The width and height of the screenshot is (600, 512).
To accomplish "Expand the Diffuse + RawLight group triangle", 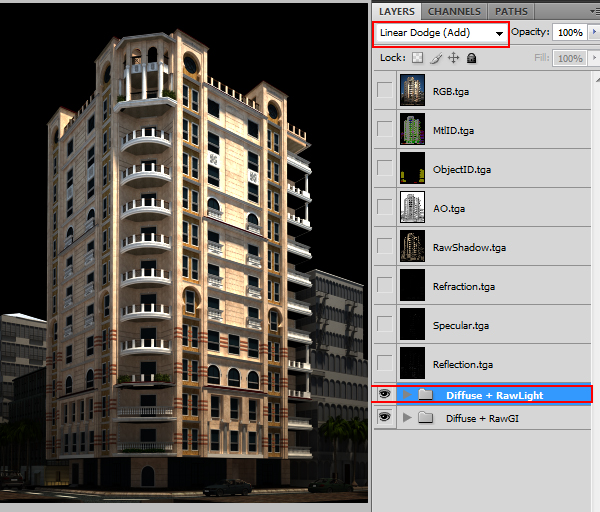I will coord(408,394).
